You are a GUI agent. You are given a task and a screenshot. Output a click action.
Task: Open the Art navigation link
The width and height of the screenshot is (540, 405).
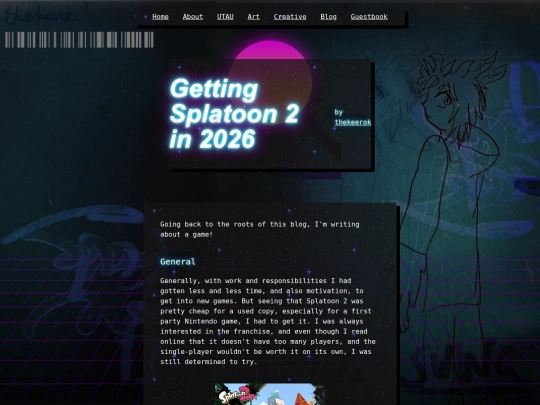pyautogui.click(x=253, y=17)
